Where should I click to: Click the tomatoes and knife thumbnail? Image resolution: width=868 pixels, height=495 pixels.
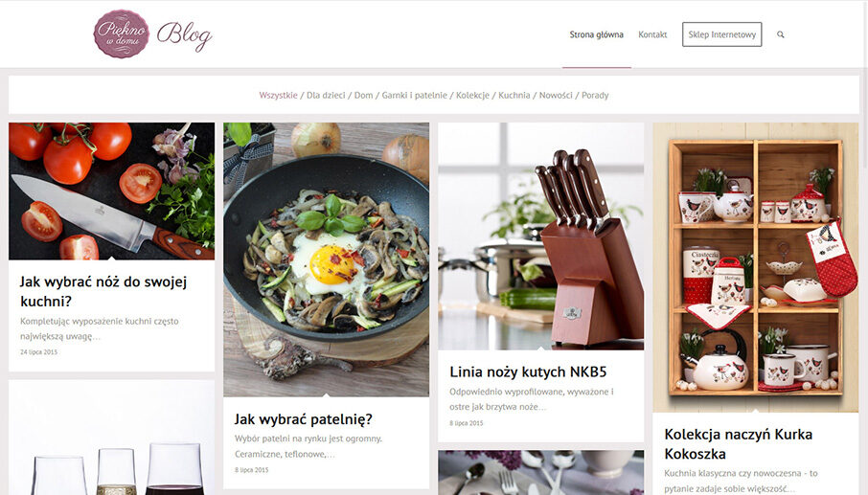pyautogui.click(x=111, y=191)
